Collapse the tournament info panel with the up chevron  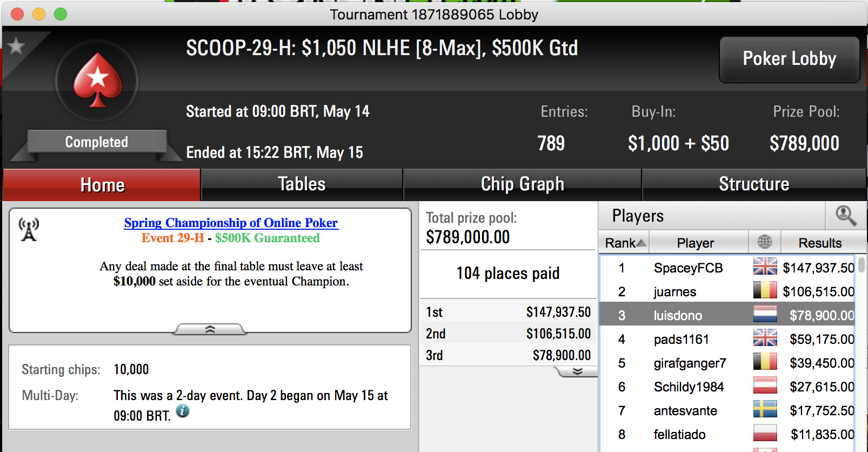click(210, 329)
